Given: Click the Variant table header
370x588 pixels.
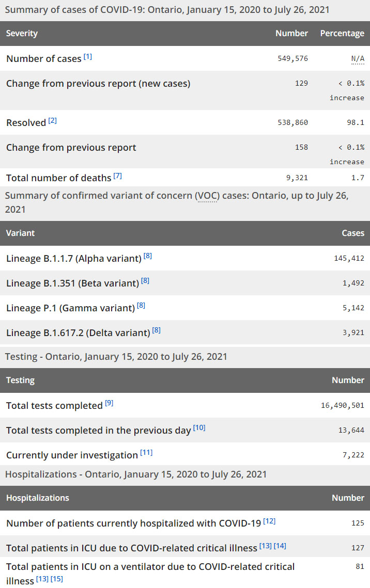Looking at the screenshot, I should [x=20, y=233].
